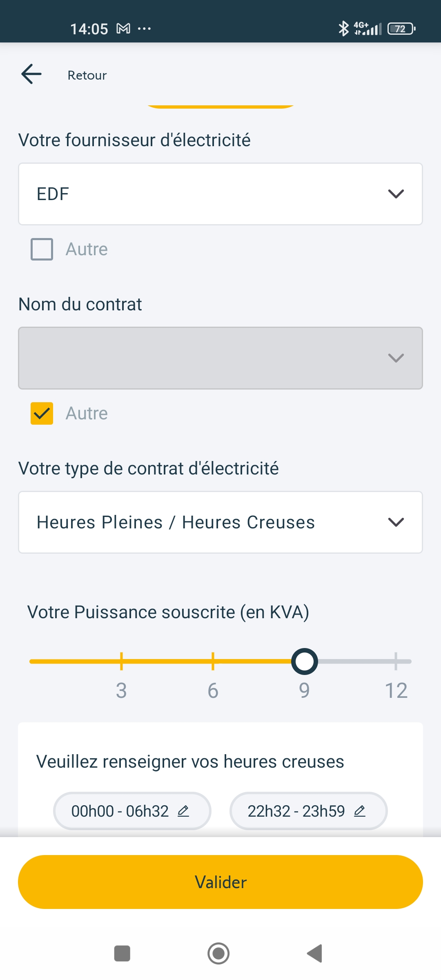The height and width of the screenshot is (980, 441).
Task: Tap the Bluetooth status icon
Action: pyautogui.click(x=343, y=29)
